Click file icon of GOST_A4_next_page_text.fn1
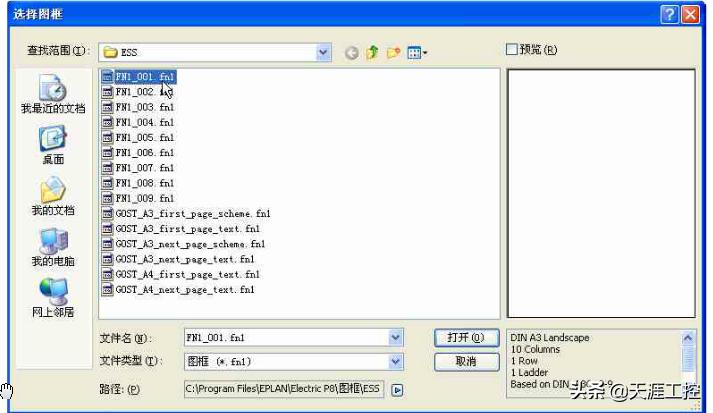The image size is (713, 413). pos(107,290)
